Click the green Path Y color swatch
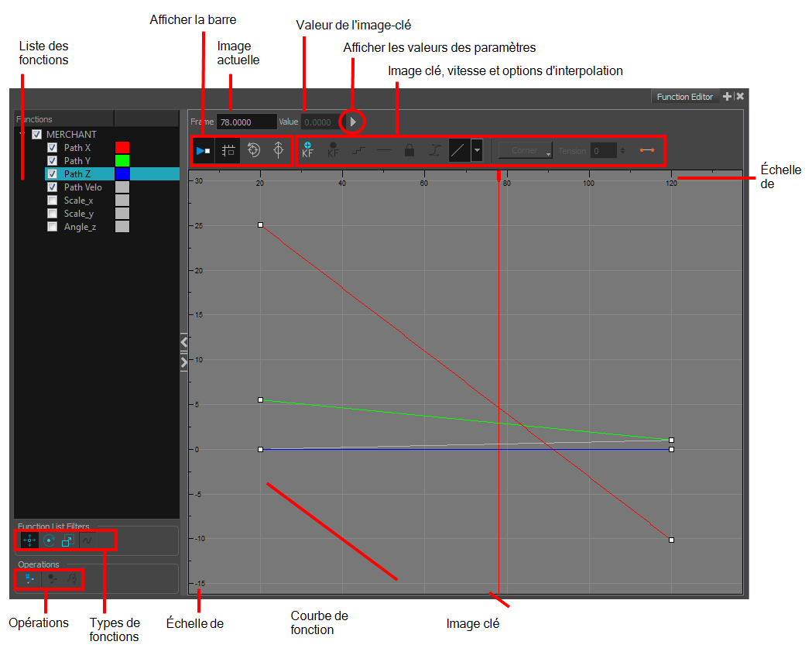The height and width of the screenshot is (655, 812). pyautogui.click(x=122, y=160)
